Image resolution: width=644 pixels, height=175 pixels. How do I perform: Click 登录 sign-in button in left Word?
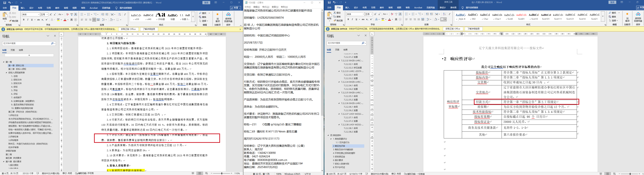pos(206,3)
